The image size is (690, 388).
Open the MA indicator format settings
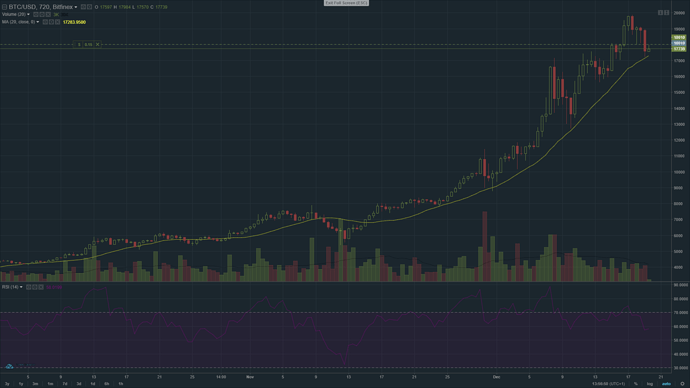click(51, 22)
